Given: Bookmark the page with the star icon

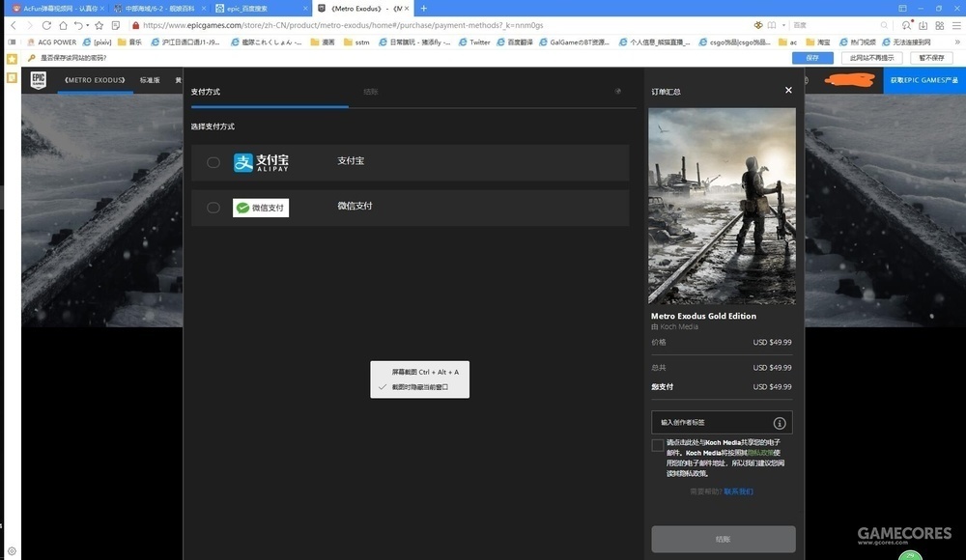Looking at the screenshot, I should [x=99, y=25].
